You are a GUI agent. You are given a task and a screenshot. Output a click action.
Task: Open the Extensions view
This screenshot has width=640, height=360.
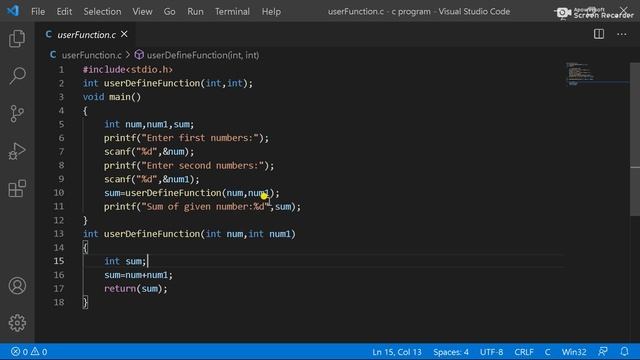(x=17, y=189)
